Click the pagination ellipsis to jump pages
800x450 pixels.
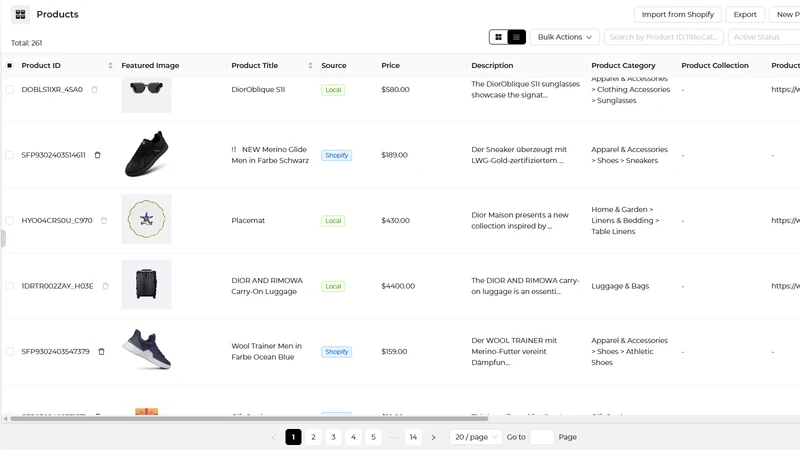[x=393, y=437]
